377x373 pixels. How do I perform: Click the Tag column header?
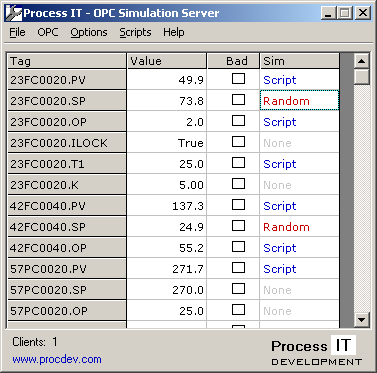tap(67, 61)
